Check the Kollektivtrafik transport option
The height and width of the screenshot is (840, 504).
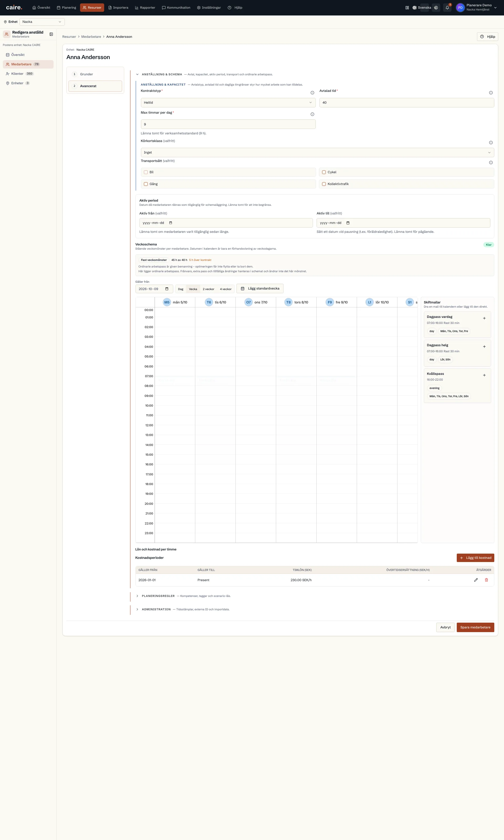click(324, 184)
